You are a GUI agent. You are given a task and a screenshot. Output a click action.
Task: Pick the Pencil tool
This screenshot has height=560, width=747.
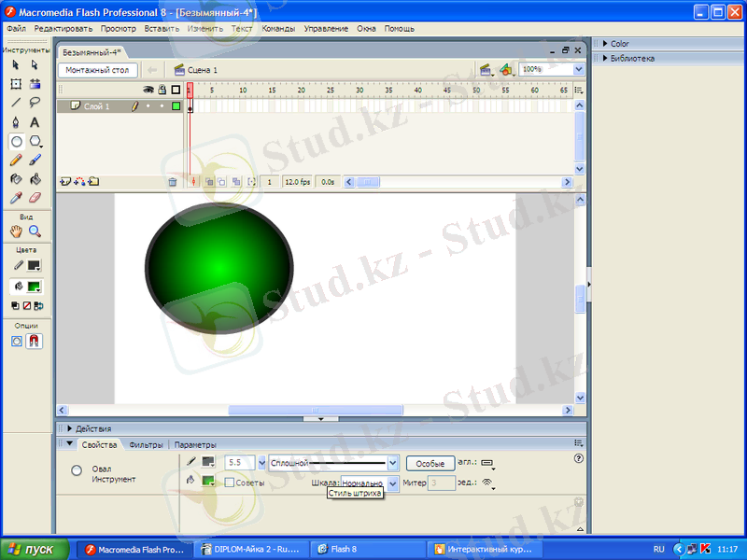click(16, 161)
